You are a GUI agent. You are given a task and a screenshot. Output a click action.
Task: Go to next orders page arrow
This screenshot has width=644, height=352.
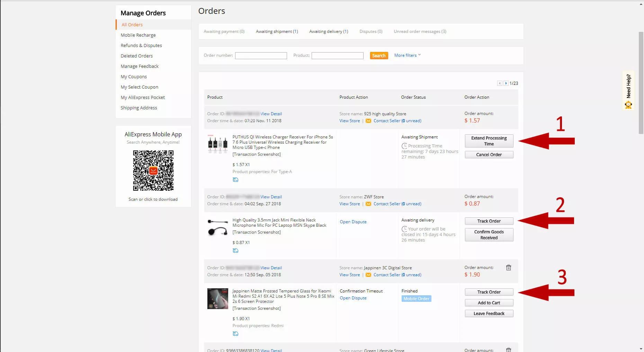506,83
